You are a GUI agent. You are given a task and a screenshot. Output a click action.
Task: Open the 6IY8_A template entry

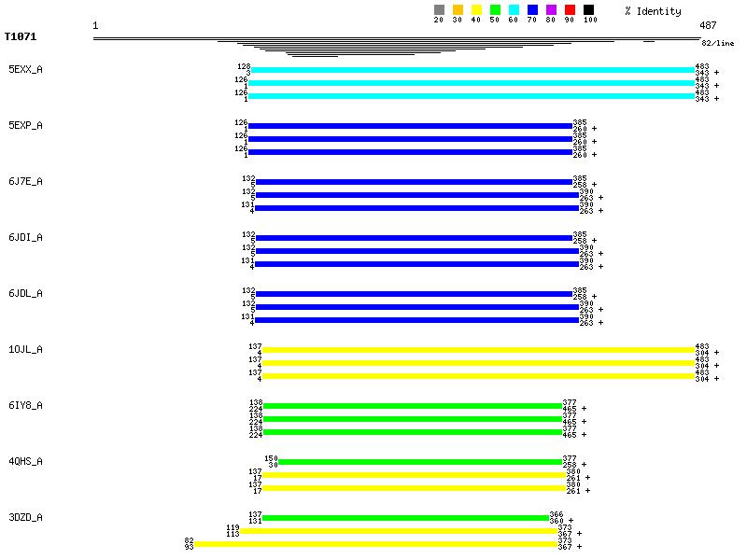(25, 405)
